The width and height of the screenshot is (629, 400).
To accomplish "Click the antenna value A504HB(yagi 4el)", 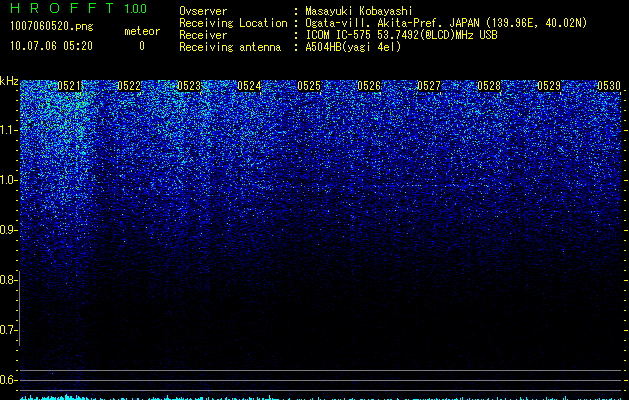I will pyautogui.click(x=353, y=47).
